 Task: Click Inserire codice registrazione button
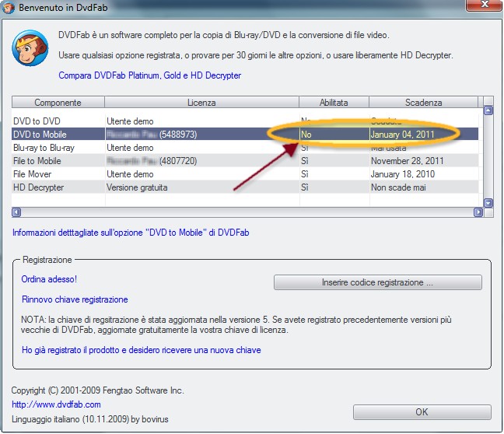[378, 282]
